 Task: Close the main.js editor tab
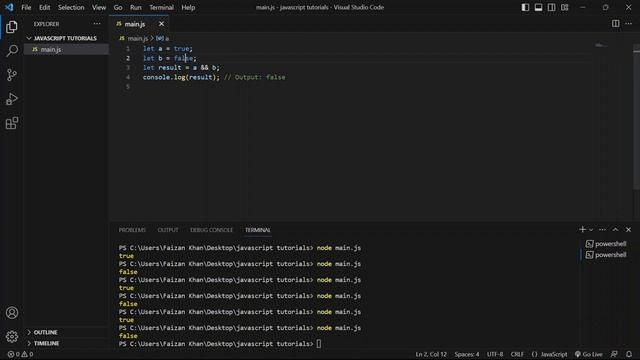[161, 24]
